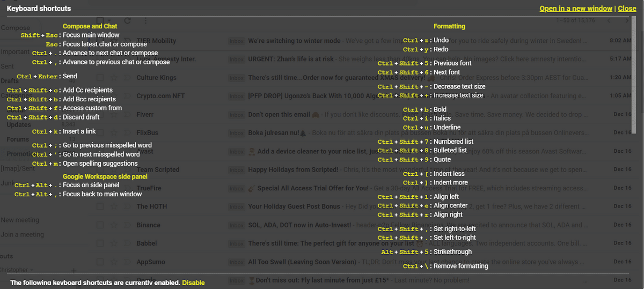Click 'Decrease text size' entry
The height and width of the screenshot is (289, 644).
pyautogui.click(x=459, y=86)
